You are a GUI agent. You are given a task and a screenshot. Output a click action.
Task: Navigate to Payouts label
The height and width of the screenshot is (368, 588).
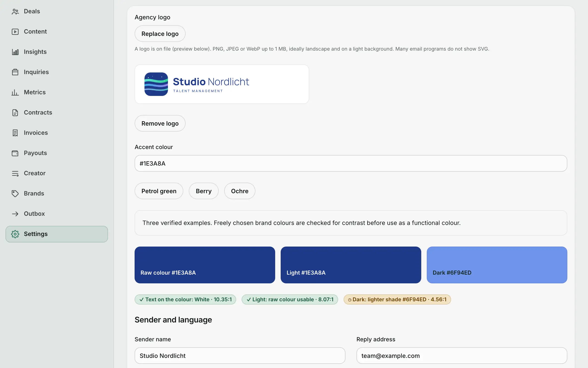35,153
